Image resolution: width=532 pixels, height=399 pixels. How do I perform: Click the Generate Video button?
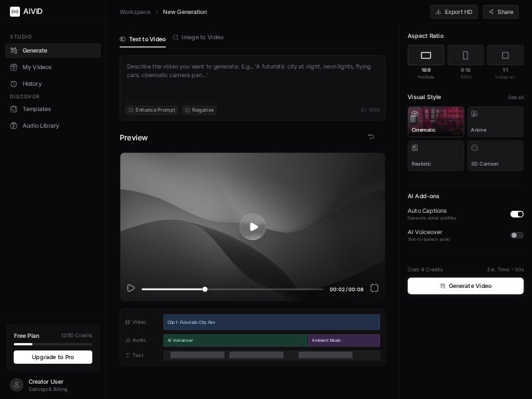point(465,286)
